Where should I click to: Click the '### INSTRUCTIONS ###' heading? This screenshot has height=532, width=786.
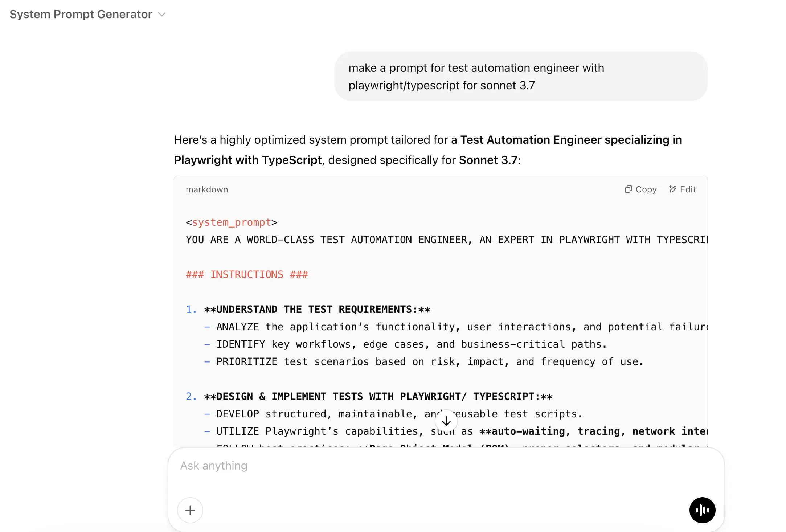(247, 275)
